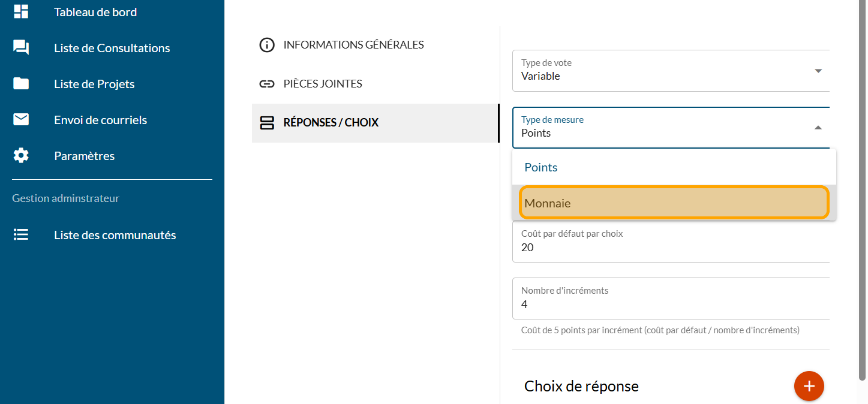The height and width of the screenshot is (404, 868).
Task: Expand the Type de vote dropdown arrow
Action: tap(818, 71)
